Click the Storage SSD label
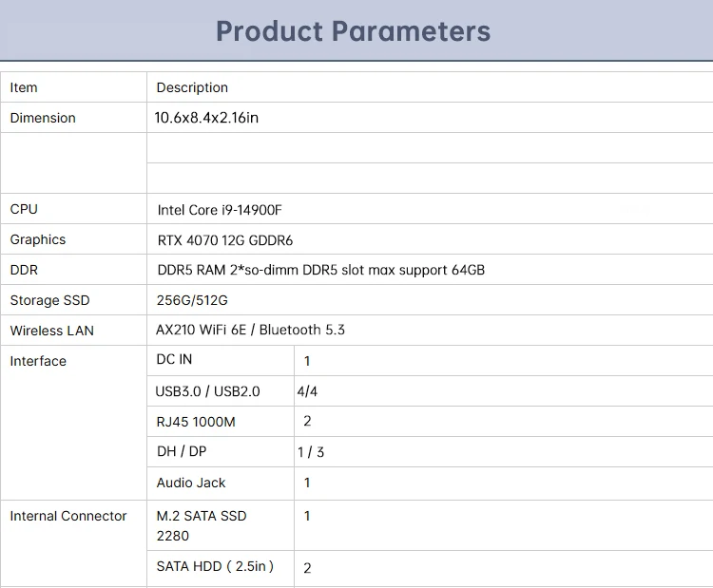713x588 pixels. (x=50, y=300)
